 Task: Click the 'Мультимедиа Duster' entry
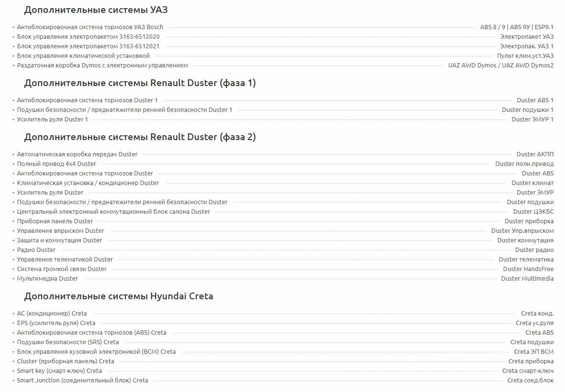click(x=47, y=279)
